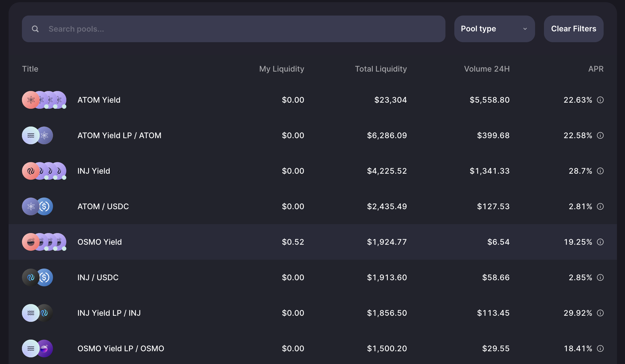
Task: Sort by the Title column header
Action: [x=30, y=69]
